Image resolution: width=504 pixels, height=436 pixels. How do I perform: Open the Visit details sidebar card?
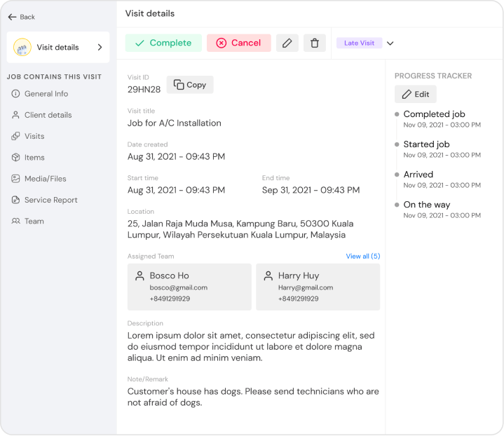(x=58, y=47)
